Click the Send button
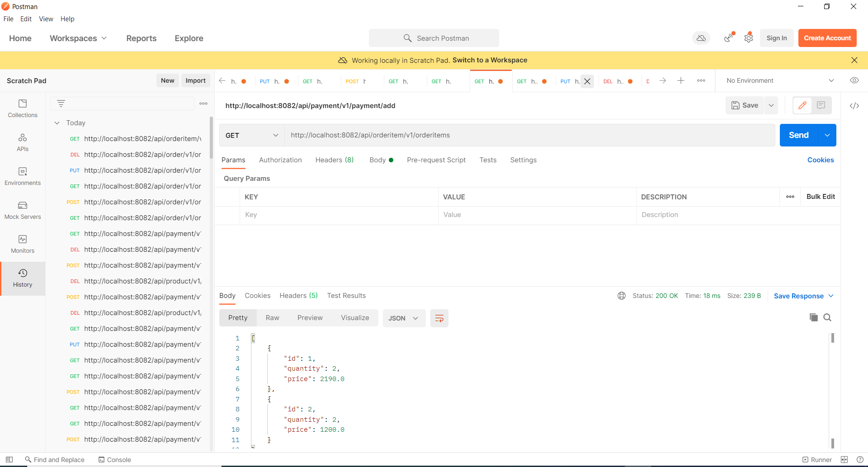Viewport: 868px width, 467px height. point(799,135)
